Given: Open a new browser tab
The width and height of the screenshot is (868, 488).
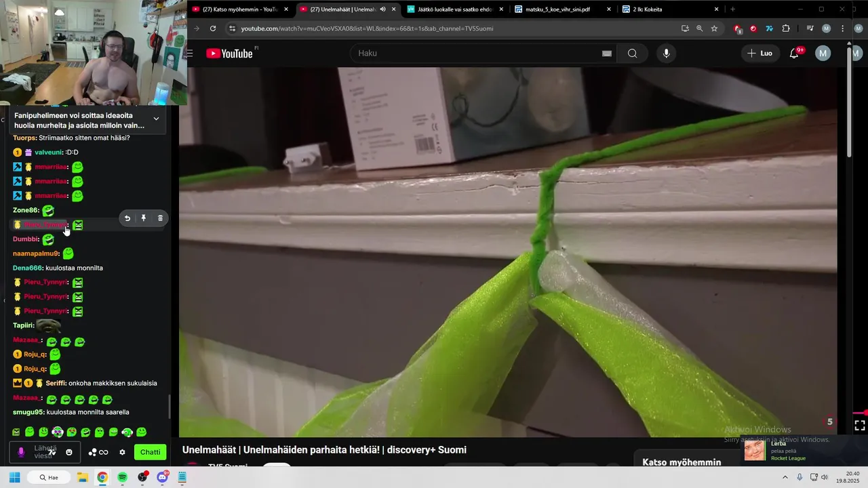Looking at the screenshot, I should tap(732, 9).
